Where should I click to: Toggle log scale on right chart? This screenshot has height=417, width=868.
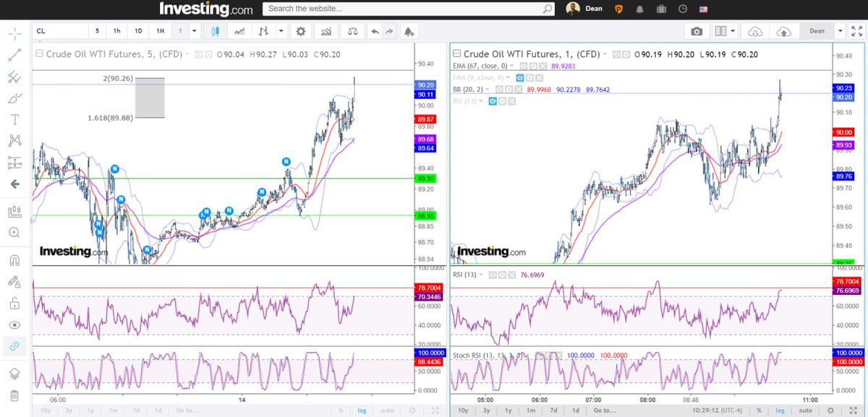click(x=781, y=410)
